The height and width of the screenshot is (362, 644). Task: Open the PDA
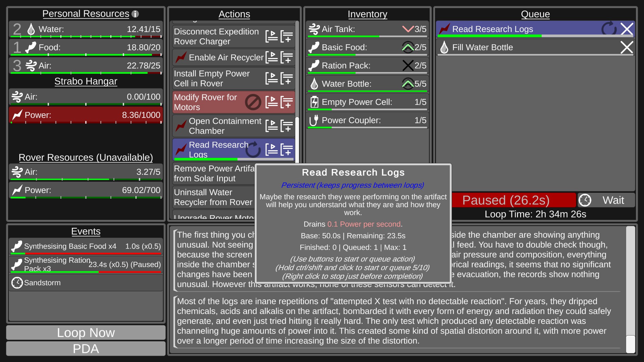coord(86,349)
